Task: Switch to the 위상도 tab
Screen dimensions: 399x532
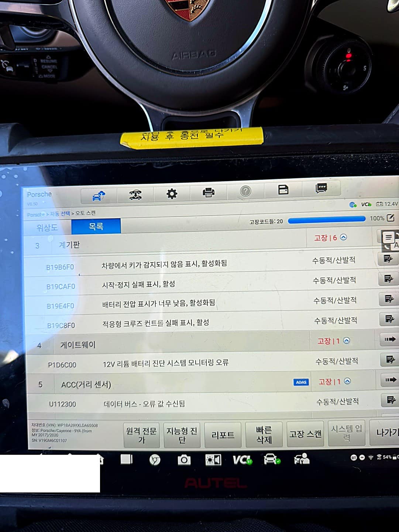Action: pos(47,228)
